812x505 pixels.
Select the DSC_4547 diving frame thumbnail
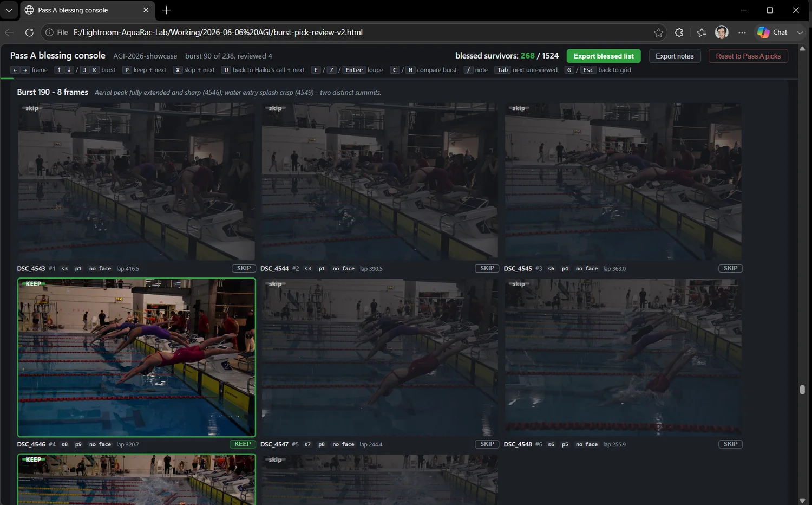pyautogui.click(x=379, y=358)
